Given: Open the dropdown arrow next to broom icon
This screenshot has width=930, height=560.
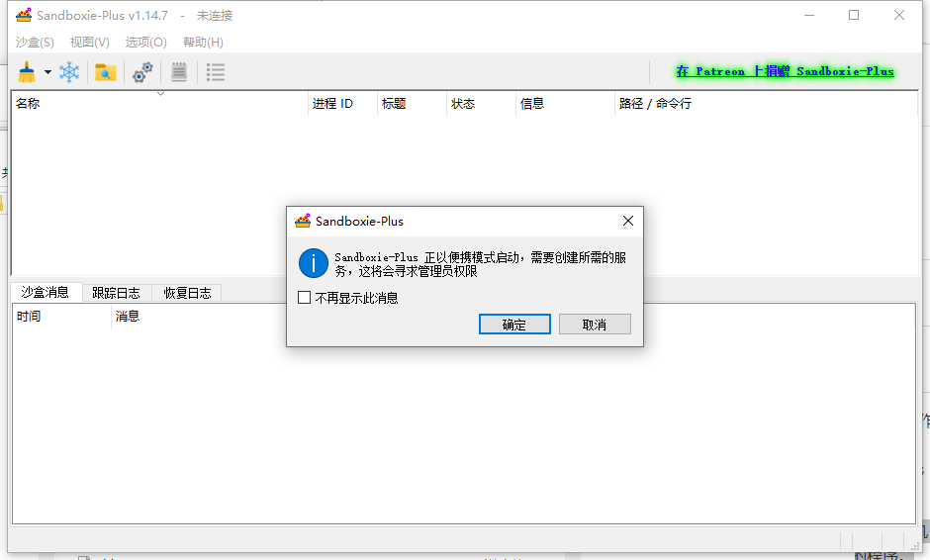Looking at the screenshot, I should pyautogui.click(x=47, y=72).
